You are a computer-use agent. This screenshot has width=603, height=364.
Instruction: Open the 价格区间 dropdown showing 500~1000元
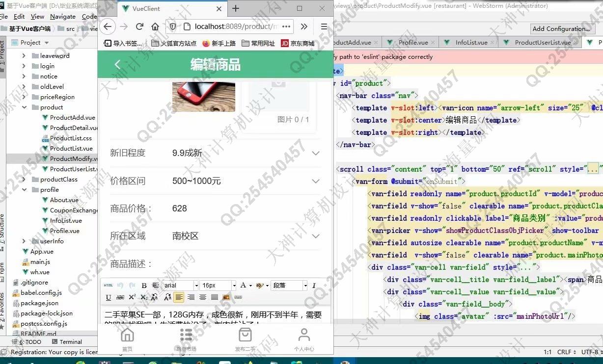[x=215, y=181]
